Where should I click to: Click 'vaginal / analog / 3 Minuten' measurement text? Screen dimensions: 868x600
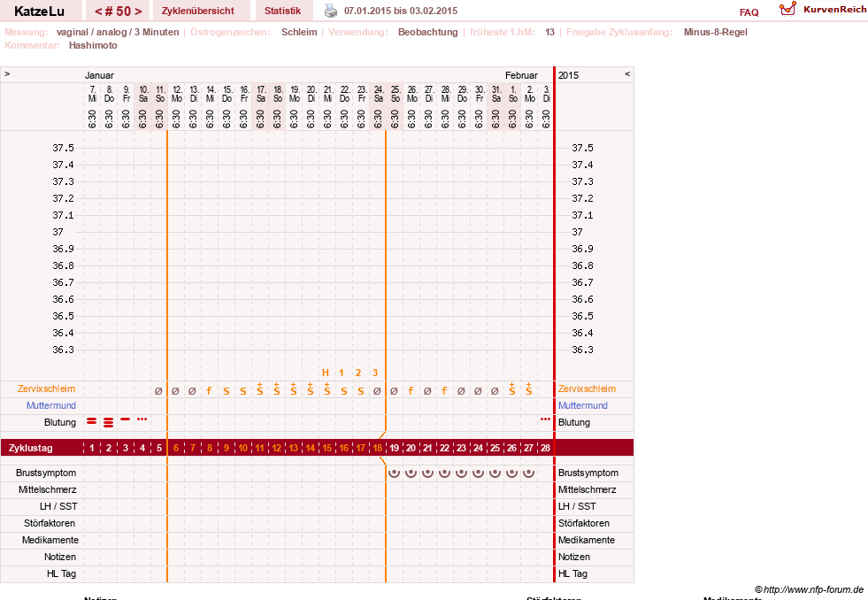tap(118, 32)
